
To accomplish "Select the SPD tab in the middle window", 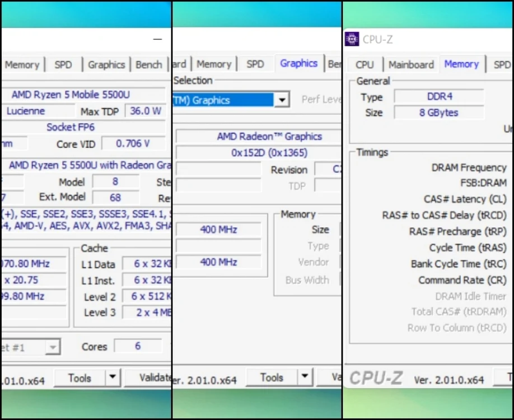I will tap(255, 64).
